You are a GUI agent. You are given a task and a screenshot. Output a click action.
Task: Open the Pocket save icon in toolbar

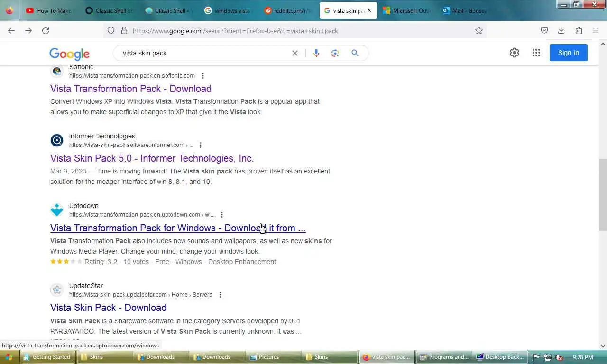click(544, 30)
